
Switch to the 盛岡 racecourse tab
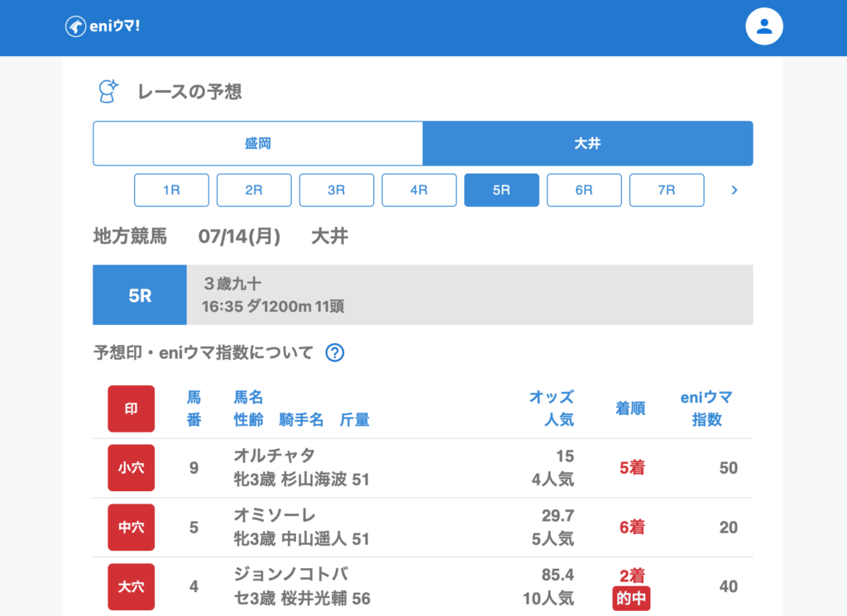[257, 144]
